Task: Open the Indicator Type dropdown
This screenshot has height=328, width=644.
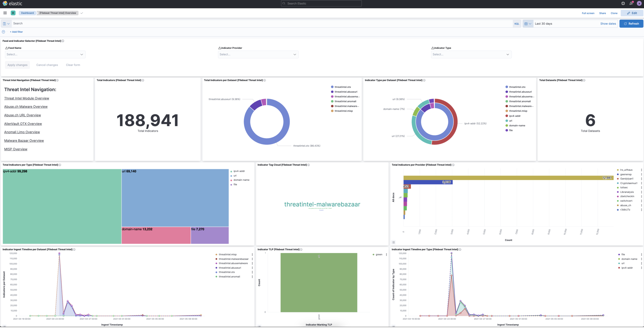Action: point(471,54)
